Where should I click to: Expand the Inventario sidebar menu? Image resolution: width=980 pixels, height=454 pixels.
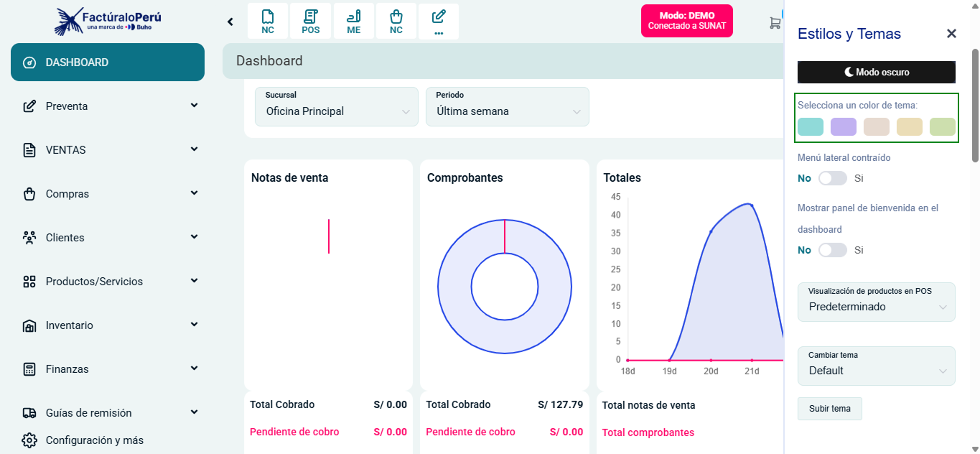click(x=108, y=325)
